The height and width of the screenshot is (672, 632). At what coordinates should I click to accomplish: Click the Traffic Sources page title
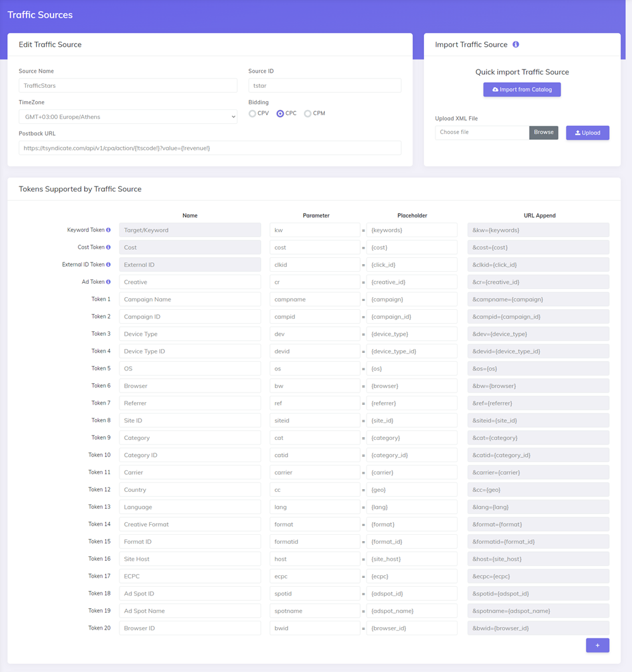(40, 15)
